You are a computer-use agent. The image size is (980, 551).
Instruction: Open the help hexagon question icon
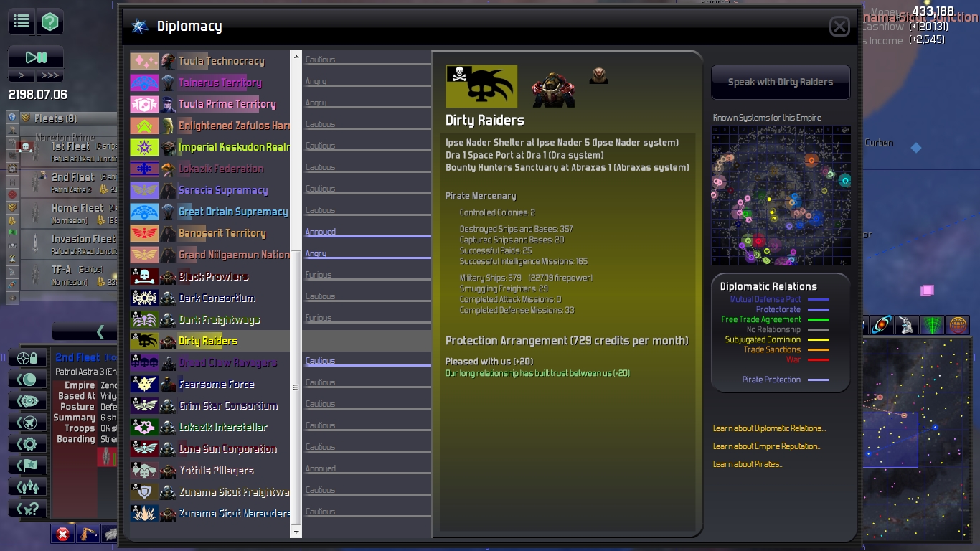click(x=50, y=22)
